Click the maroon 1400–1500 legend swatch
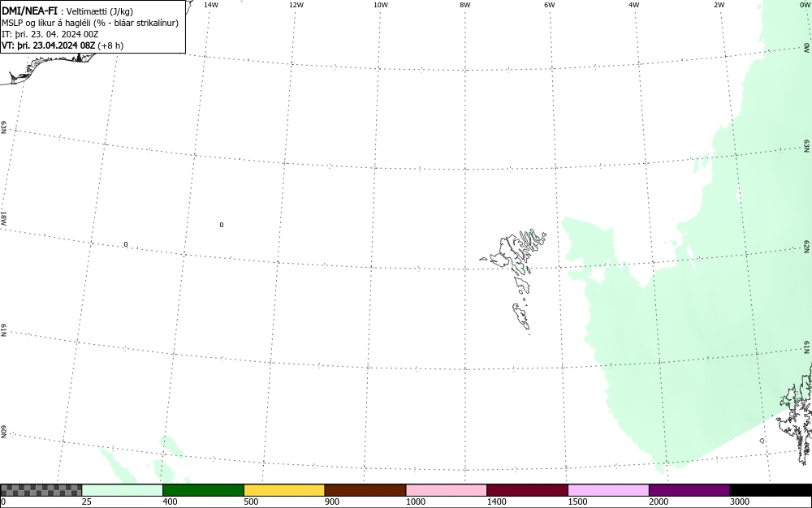Viewport: 812px width, 508px height. pos(527,490)
